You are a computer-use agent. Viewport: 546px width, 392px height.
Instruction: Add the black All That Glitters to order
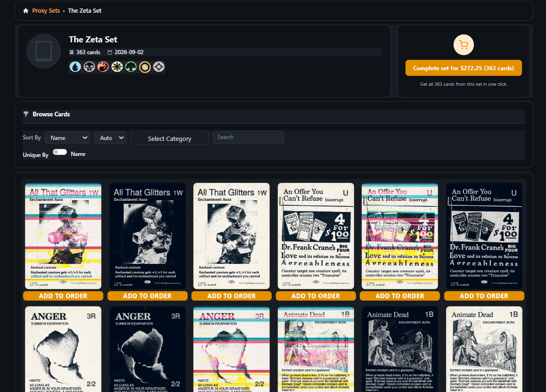click(147, 296)
